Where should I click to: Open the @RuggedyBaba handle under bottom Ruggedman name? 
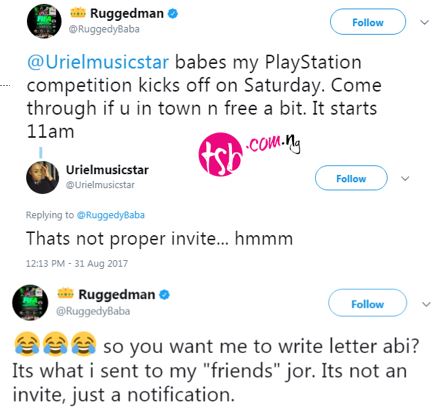93,311
